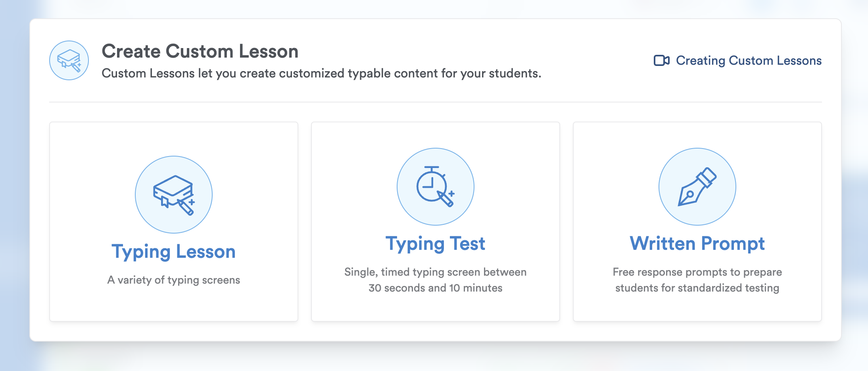
Task: Click the pencil on the Typing Lesson icon
Action: pyautogui.click(x=186, y=207)
